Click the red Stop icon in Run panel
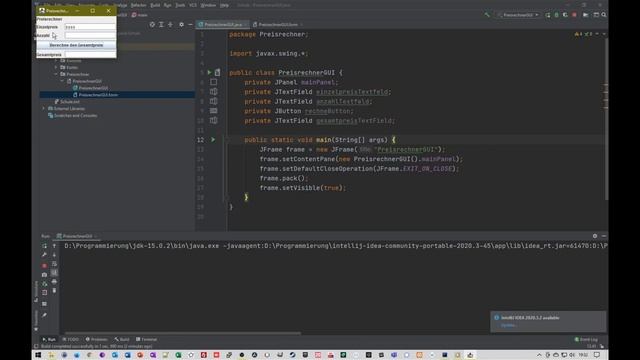Screen dimensions: 640x360 coord(44,265)
